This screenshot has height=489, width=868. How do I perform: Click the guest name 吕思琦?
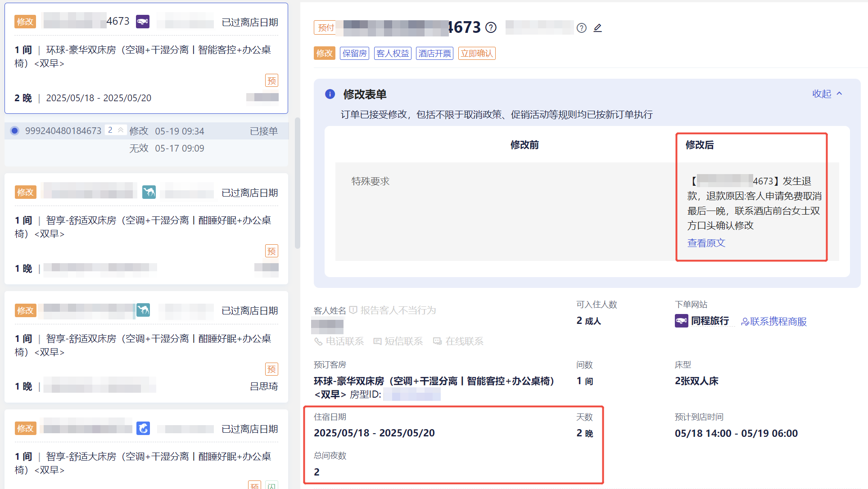264,386
